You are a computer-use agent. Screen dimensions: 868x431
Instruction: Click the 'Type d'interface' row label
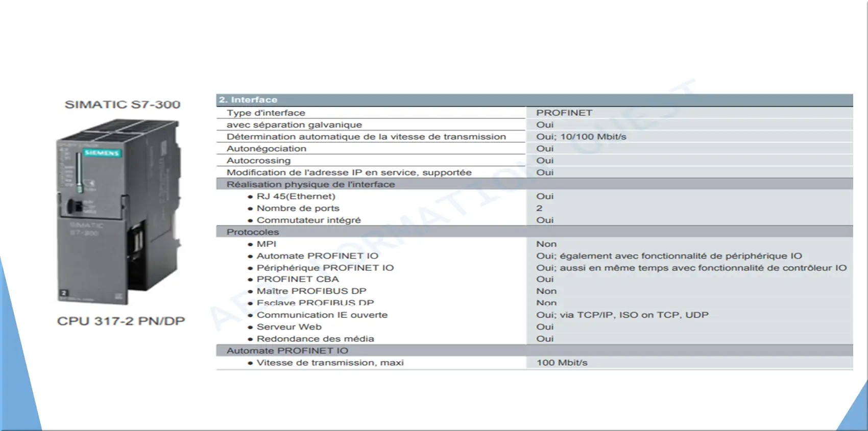click(266, 113)
